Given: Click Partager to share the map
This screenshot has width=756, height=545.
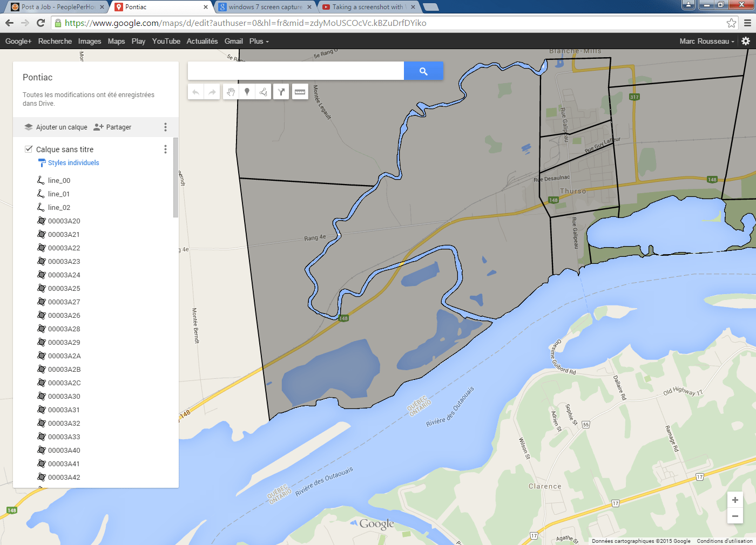Looking at the screenshot, I should (117, 127).
